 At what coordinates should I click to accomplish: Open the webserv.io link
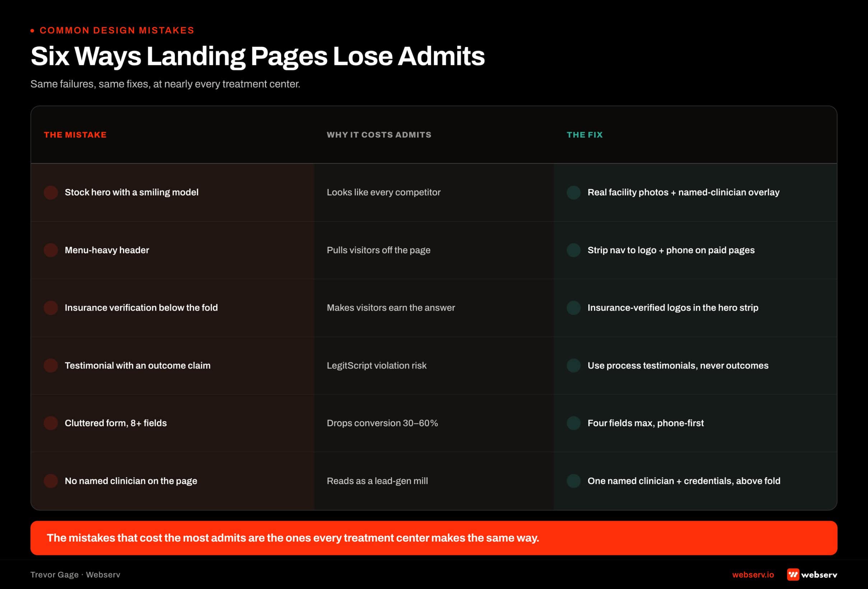(753, 574)
